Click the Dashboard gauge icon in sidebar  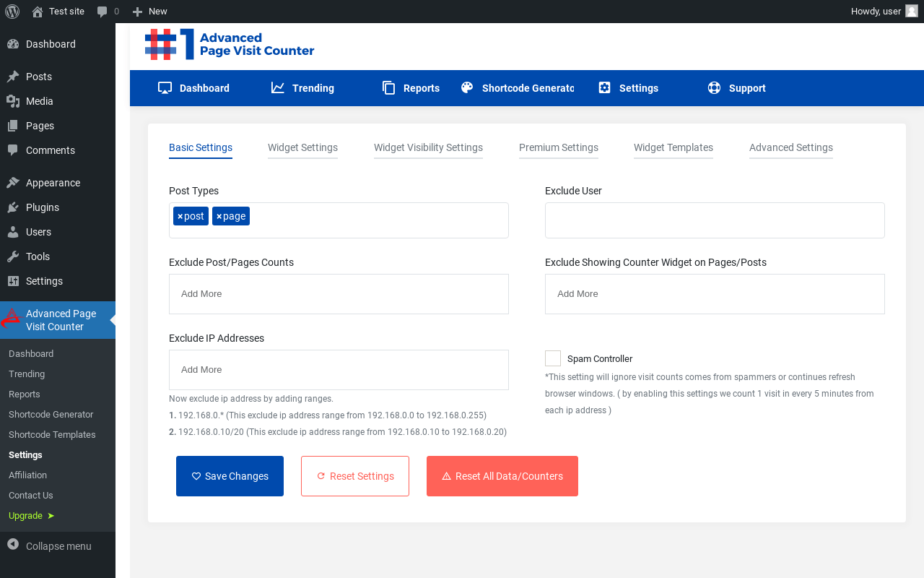(13, 44)
